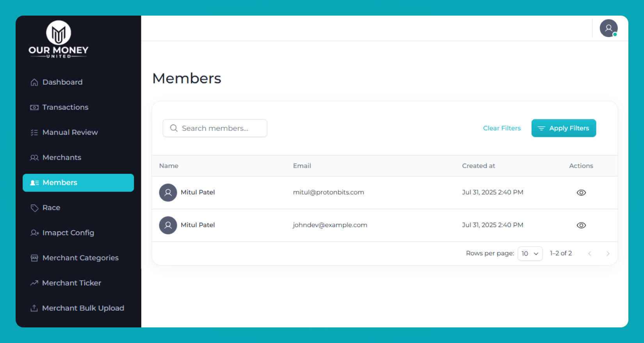Click the Clear Filters link

pyautogui.click(x=502, y=128)
